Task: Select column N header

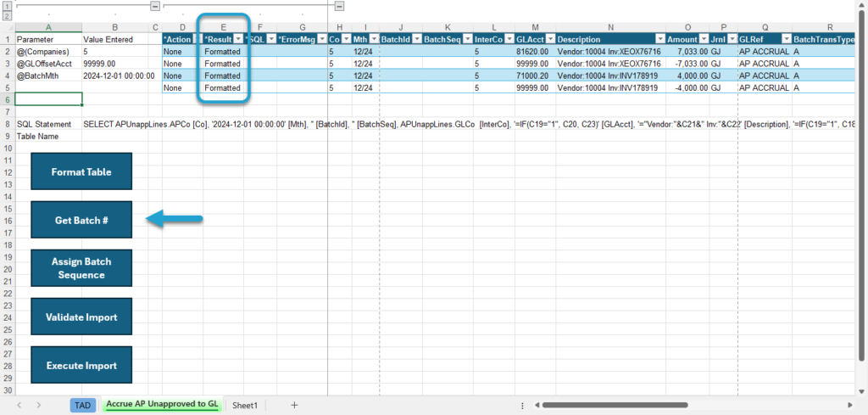Action: point(610,27)
